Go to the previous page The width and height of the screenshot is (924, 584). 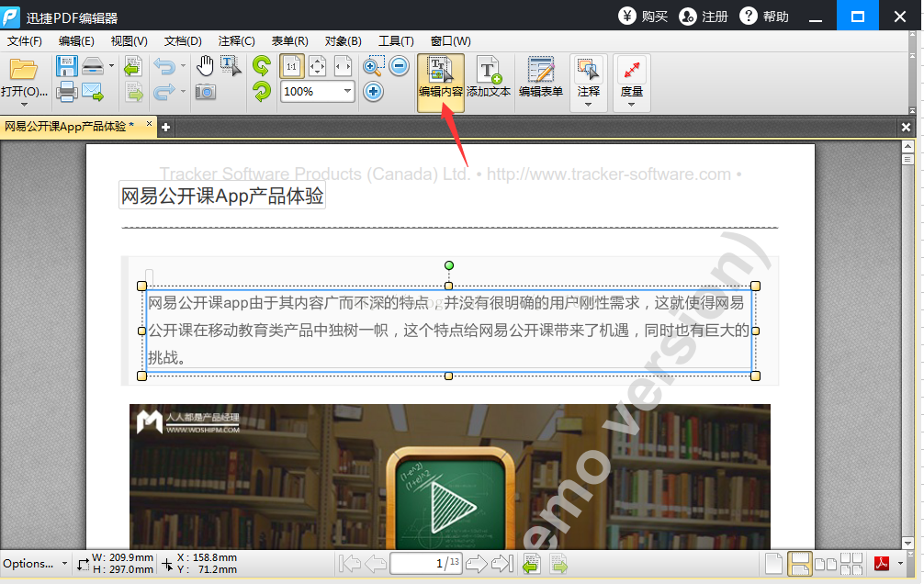click(376, 564)
